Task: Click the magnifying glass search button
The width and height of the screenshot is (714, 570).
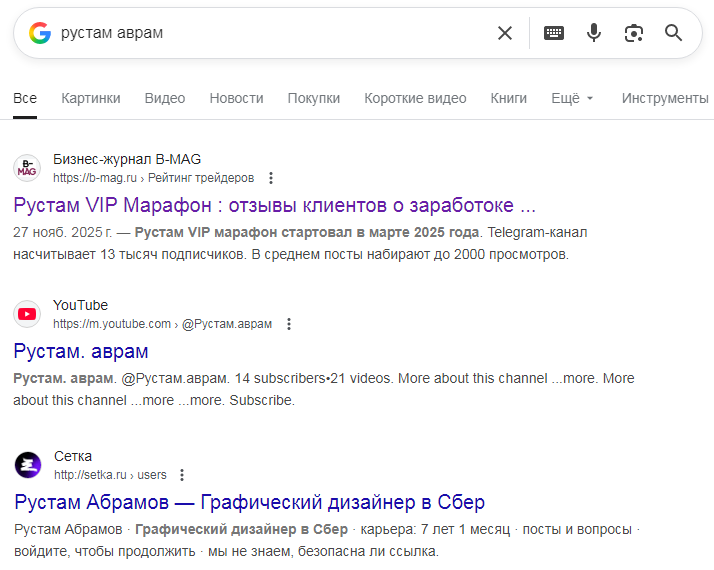Action: 673,33
